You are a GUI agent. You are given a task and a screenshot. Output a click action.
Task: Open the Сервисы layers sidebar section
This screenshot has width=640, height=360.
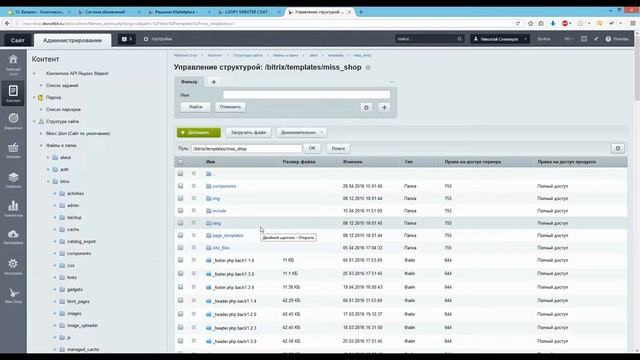click(x=13, y=180)
